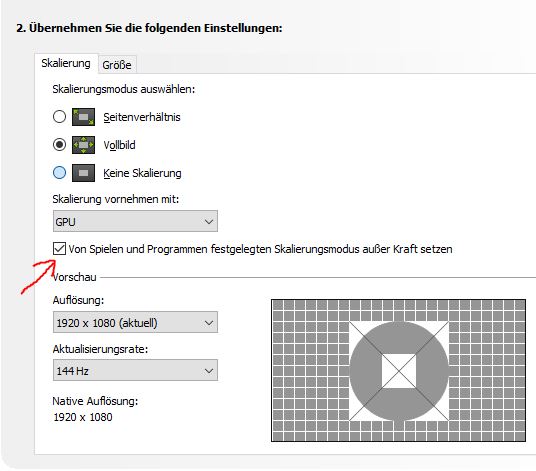Click the chevron arrow on the GPU combo box

(x=209, y=222)
